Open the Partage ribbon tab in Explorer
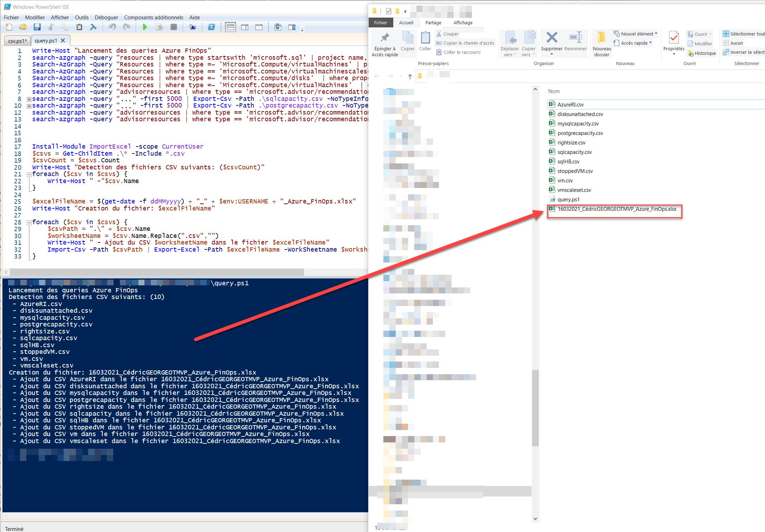Viewport: 765px width, 532px height. coord(433,22)
